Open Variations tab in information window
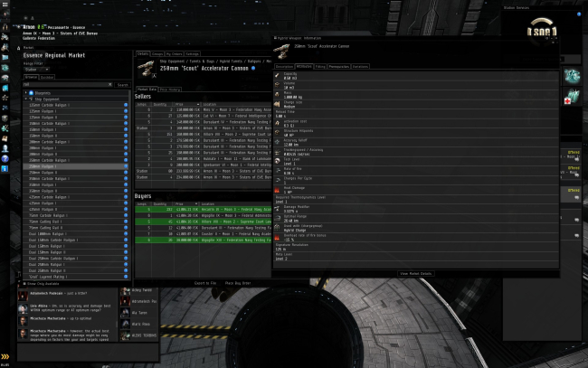 (x=360, y=66)
